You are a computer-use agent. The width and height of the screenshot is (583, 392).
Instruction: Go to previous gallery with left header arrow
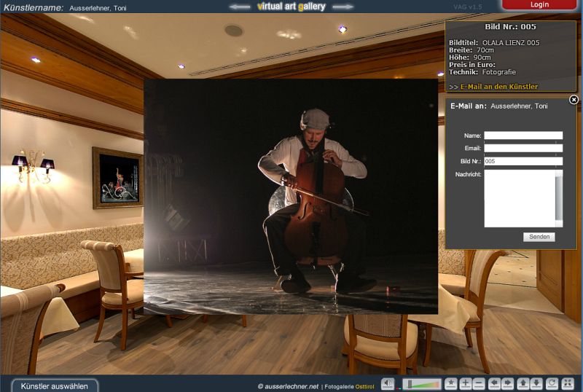240,7
